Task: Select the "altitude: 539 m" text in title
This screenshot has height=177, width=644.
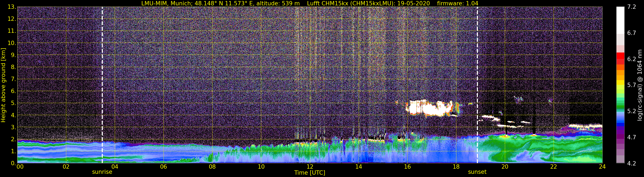Action: (278, 3)
